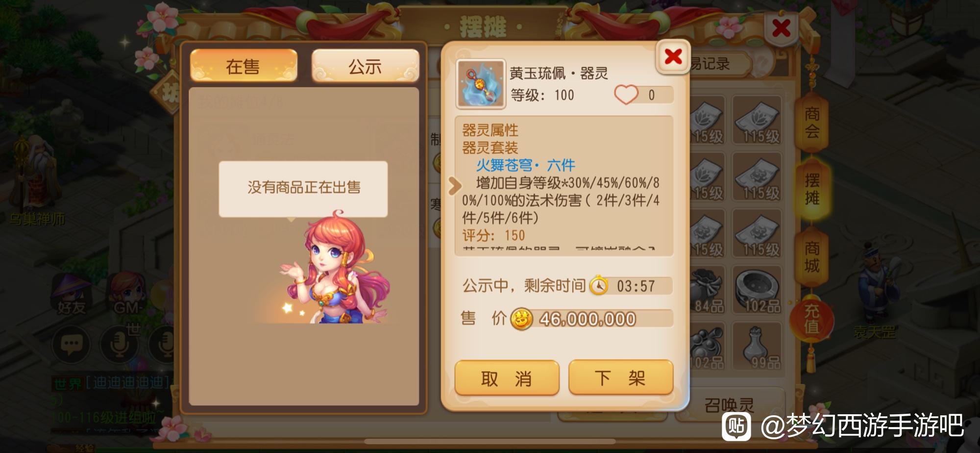Viewport: 980px width, 453px height.
Task: Select the 摆摊 side tab
Action: 812,189
